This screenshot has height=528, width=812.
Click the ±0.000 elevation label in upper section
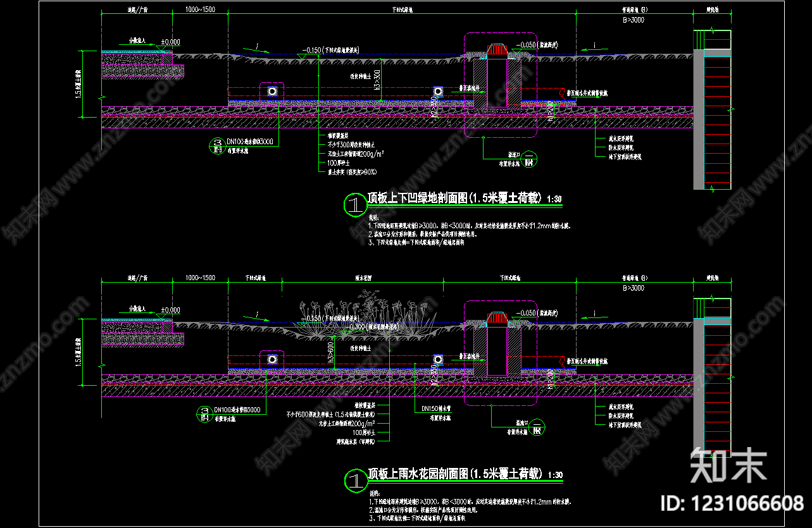[170, 42]
